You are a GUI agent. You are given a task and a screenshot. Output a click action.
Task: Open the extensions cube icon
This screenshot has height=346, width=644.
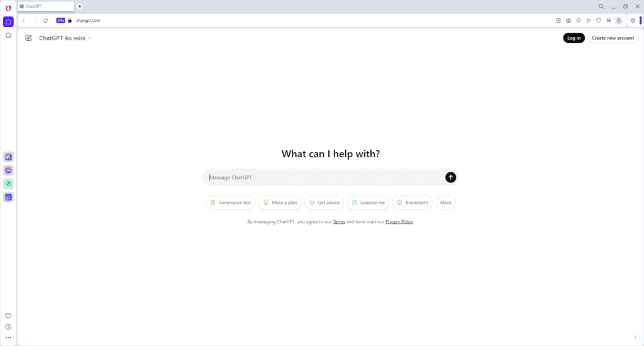633,21
